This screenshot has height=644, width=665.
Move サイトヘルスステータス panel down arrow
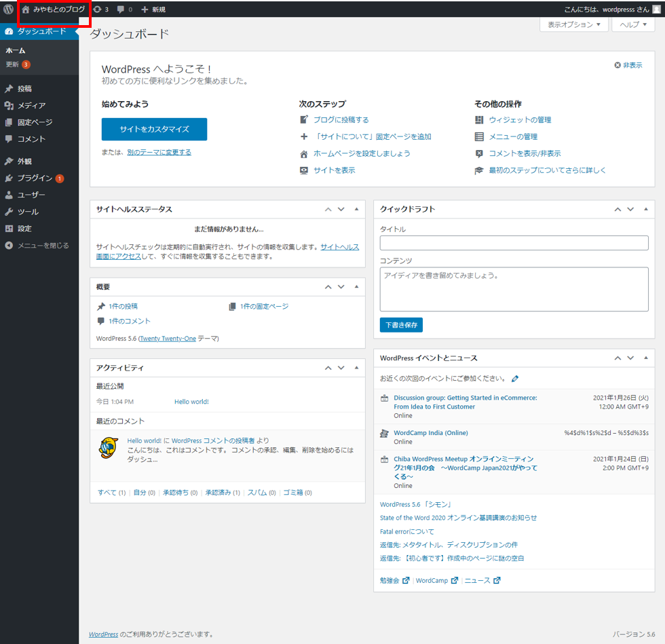pyautogui.click(x=341, y=209)
